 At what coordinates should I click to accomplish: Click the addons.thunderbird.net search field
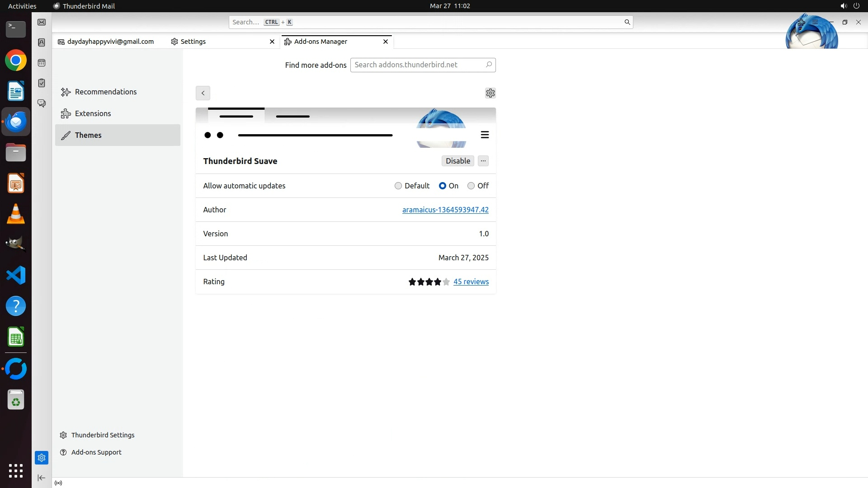tap(418, 65)
